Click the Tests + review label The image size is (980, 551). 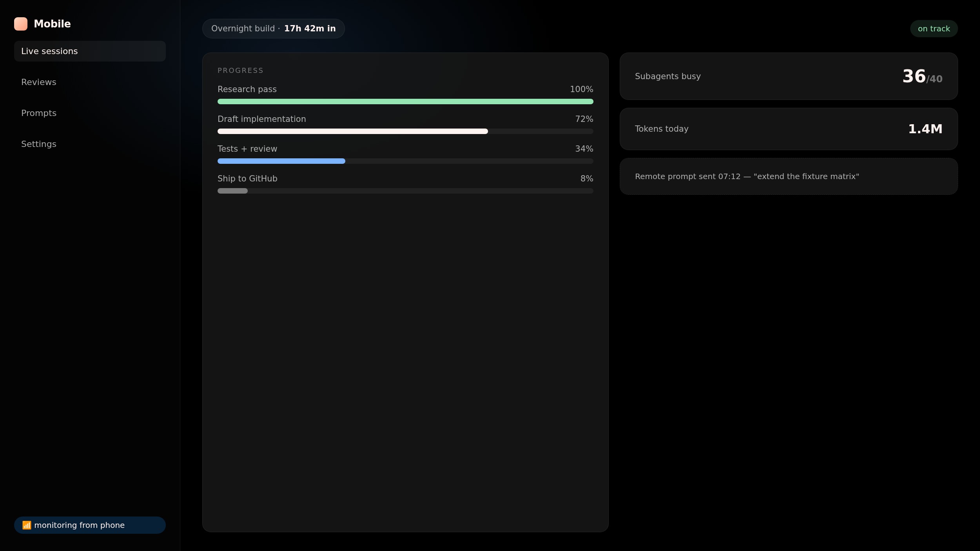pos(247,149)
